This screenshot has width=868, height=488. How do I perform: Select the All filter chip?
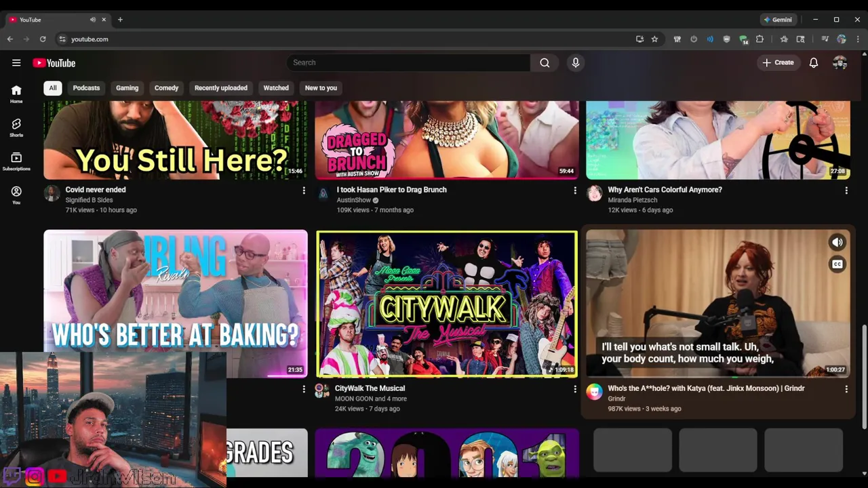[x=53, y=88]
